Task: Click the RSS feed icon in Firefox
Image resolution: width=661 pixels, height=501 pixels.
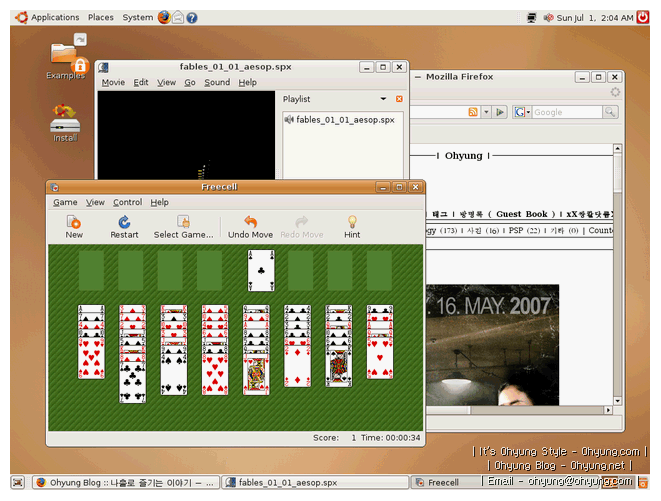Action: (x=473, y=112)
